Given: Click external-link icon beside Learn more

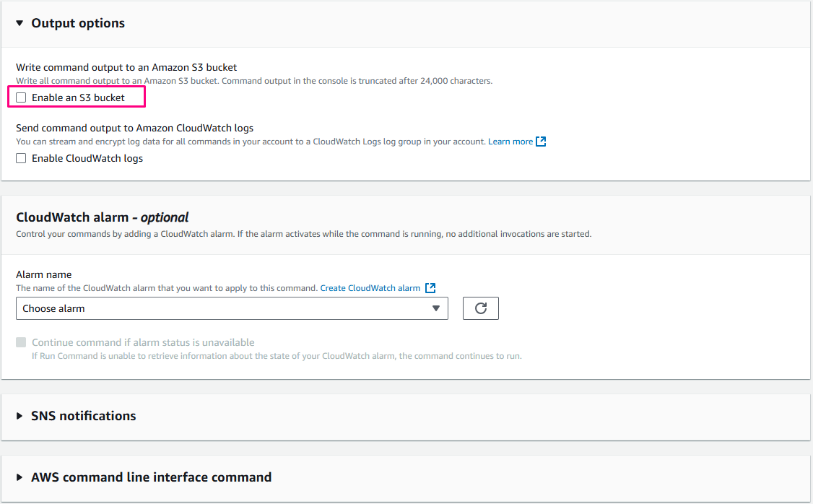Looking at the screenshot, I should tap(541, 142).
